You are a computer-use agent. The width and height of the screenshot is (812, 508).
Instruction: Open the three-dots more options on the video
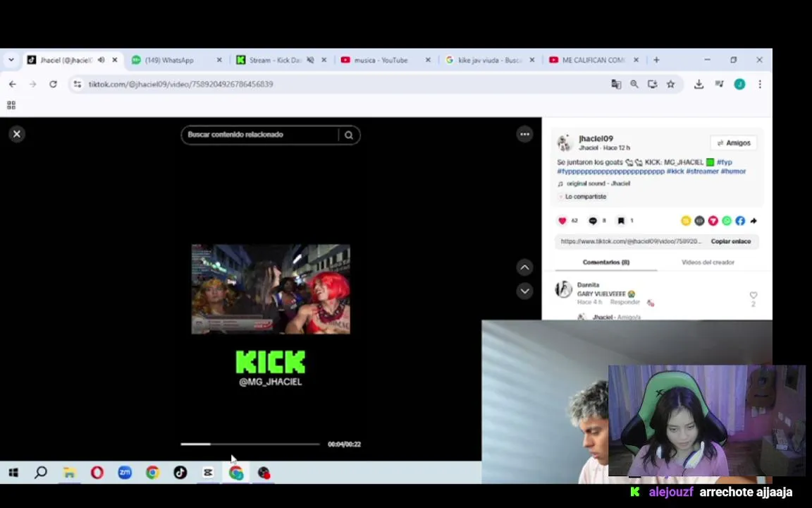524,134
